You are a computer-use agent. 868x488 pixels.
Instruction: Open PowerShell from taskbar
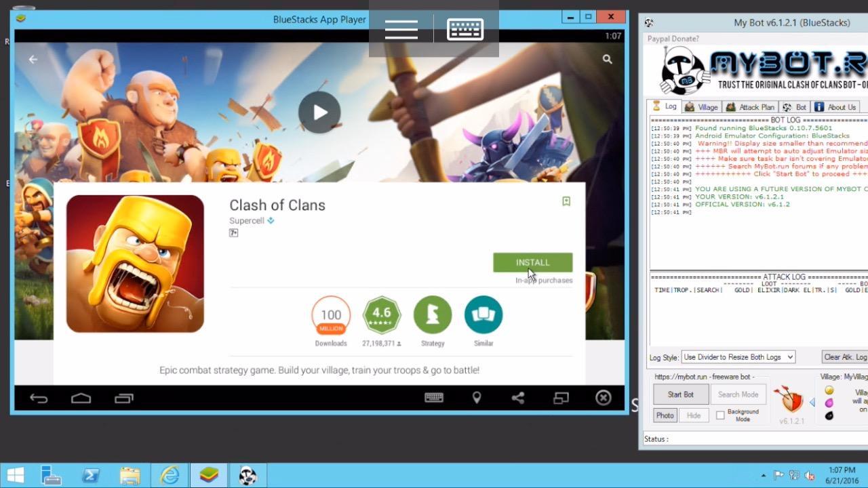[90, 476]
